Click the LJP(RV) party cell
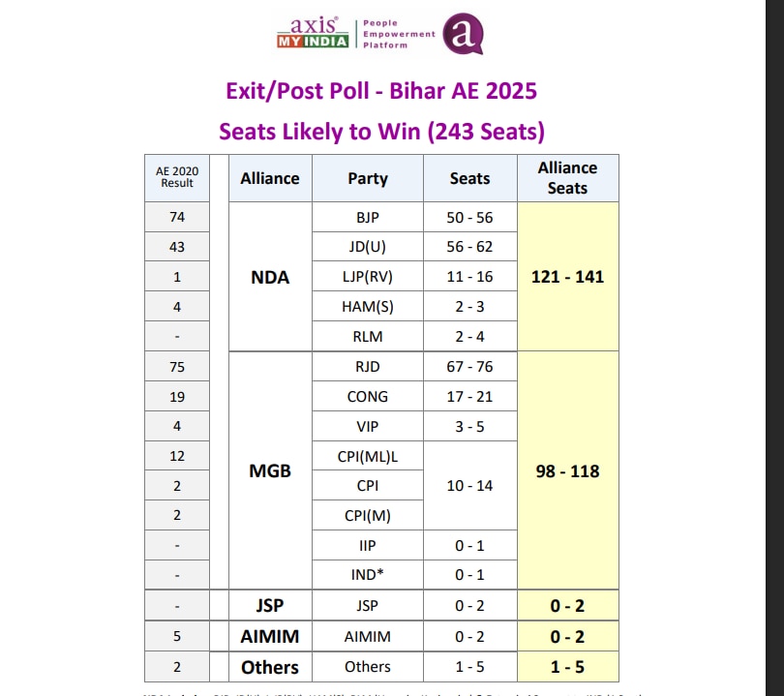This screenshot has width=784, height=696. tap(368, 277)
